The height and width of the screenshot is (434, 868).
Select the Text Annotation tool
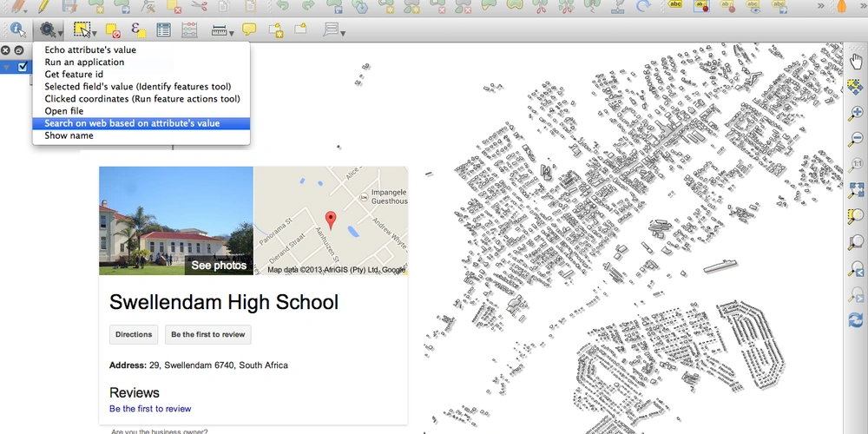click(331, 29)
